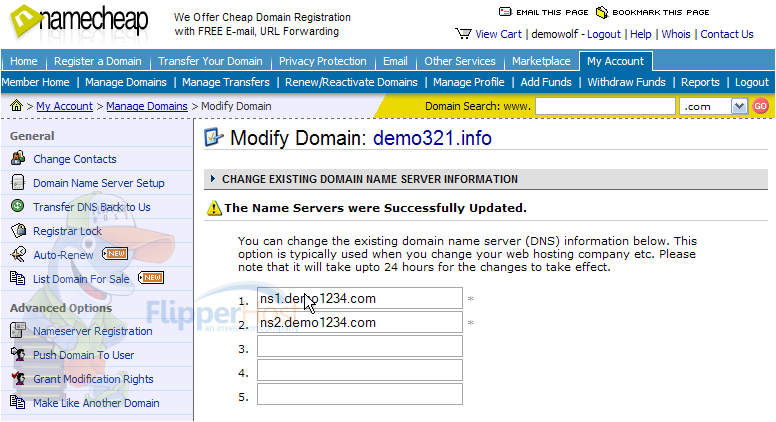This screenshot has height=422, width=776.
Task: Click the Domain Search text field
Action: pyautogui.click(x=605, y=106)
